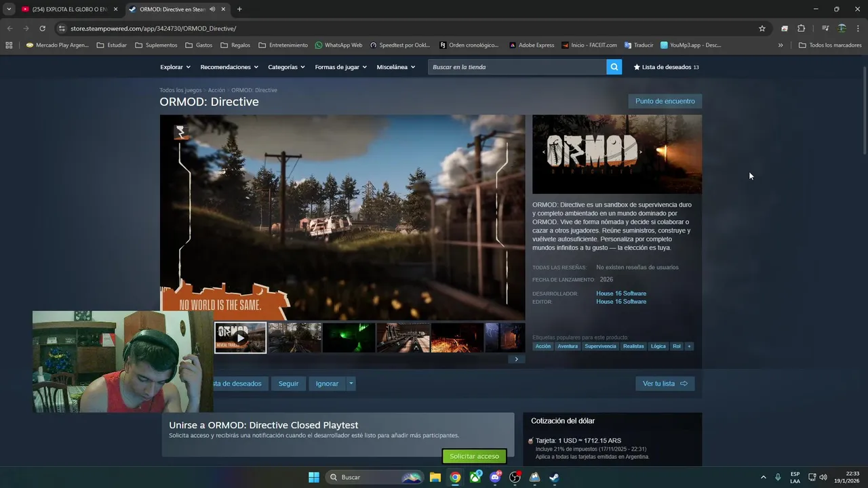Open the Chrome three-dot menu

point(859,28)
